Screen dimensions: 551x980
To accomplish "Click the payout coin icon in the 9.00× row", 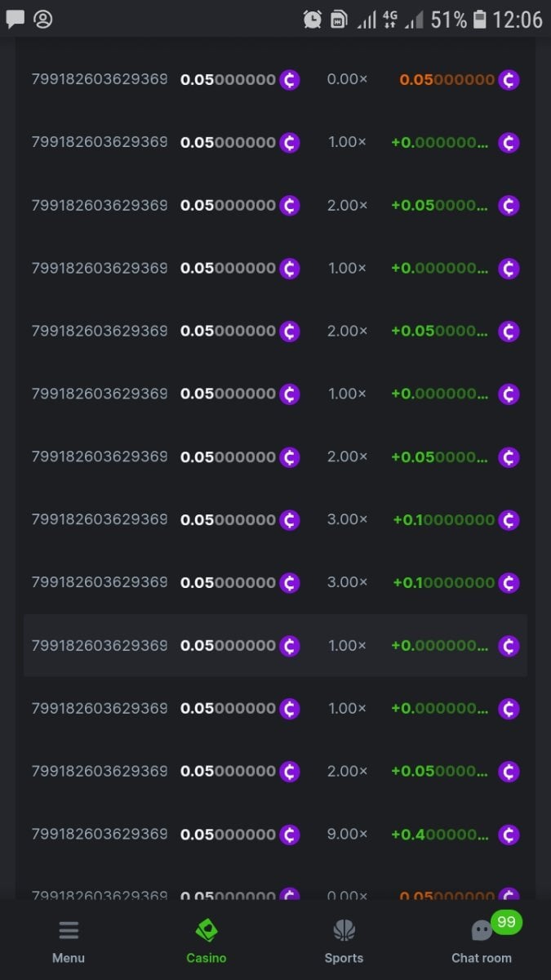I will (x=509, y=834).
